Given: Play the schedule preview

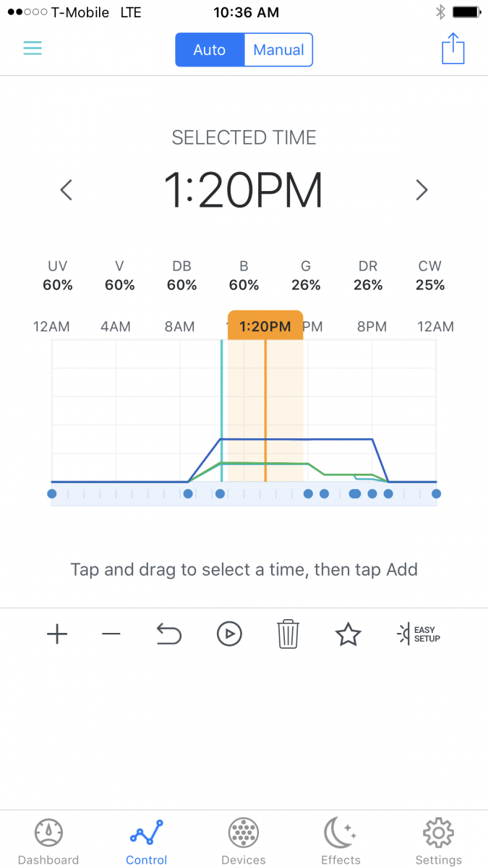Looking at the screenshot, I should [229, 634].
